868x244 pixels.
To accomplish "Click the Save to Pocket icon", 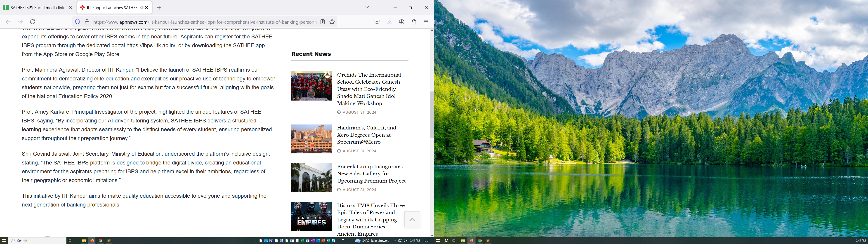I will pos(377,22).
